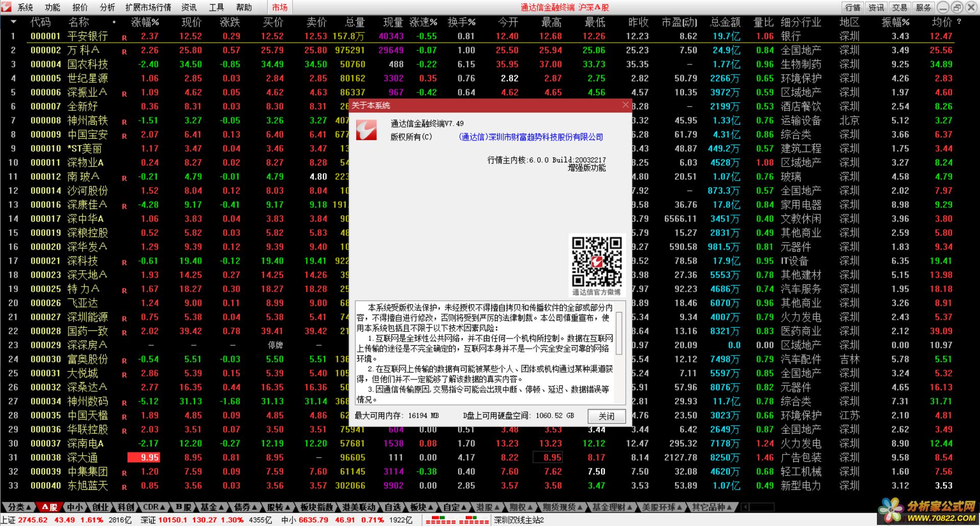Click the 服务 button at top right

(923, 7)
